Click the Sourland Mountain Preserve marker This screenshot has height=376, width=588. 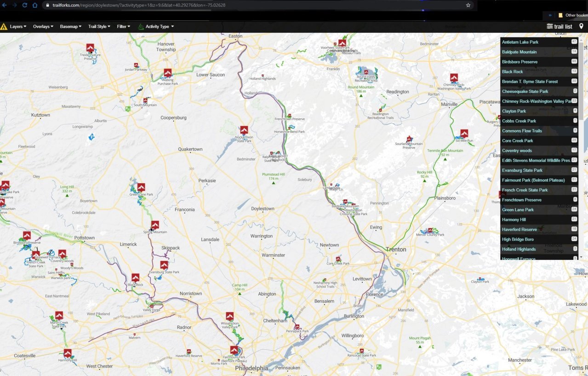tap(409, 139)
